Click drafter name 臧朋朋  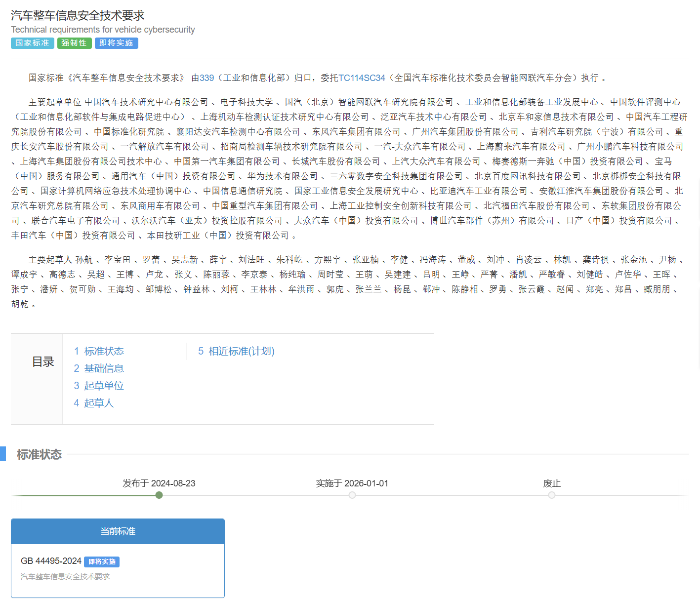(x=657, y=289)
